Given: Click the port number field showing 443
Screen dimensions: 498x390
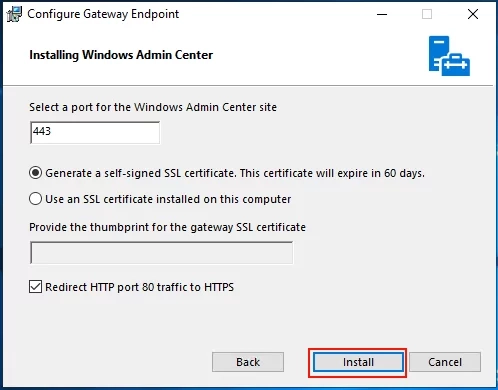Looking at the screenshot, I should click(x=95, y=132).
